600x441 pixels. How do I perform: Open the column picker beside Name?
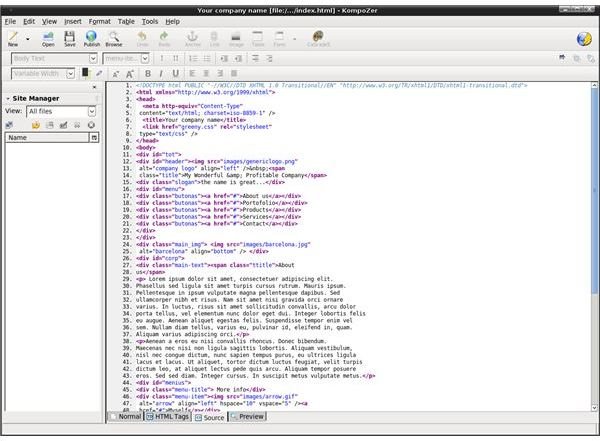point(94,137)
